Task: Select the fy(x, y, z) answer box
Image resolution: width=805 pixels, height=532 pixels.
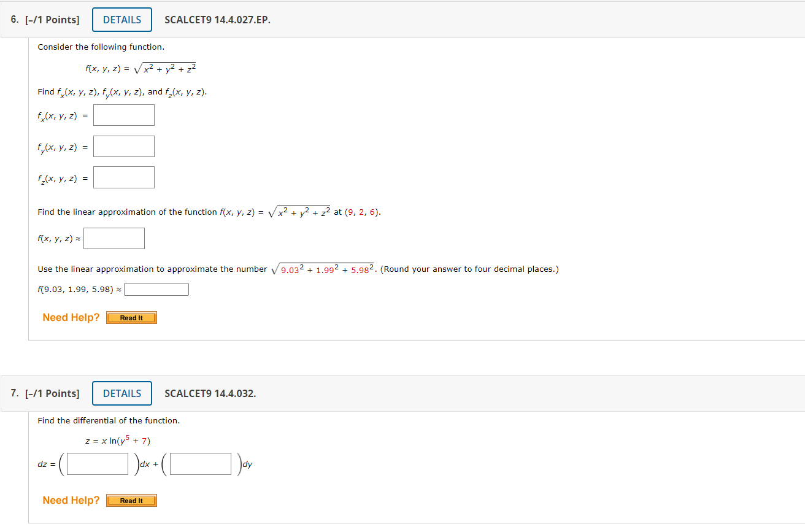Action: click(x=123, y=146)
